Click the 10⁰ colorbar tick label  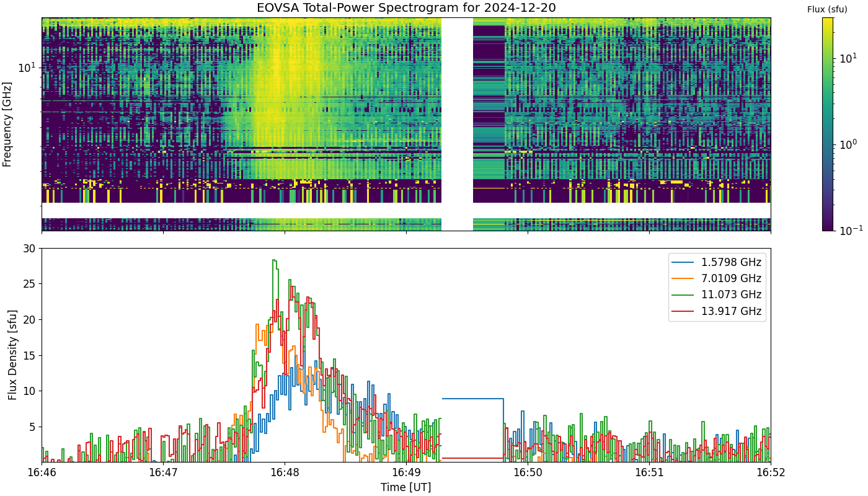[848, 143]
